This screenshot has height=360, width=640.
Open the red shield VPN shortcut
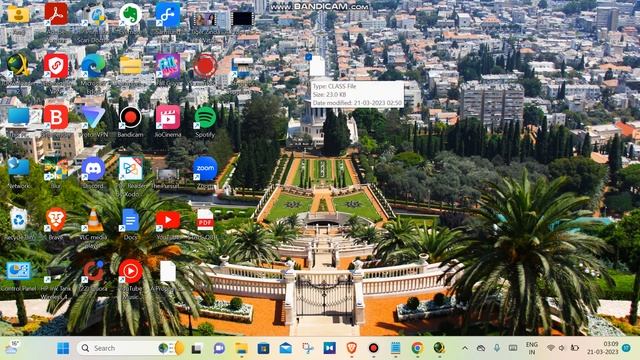tap(56, 66)
